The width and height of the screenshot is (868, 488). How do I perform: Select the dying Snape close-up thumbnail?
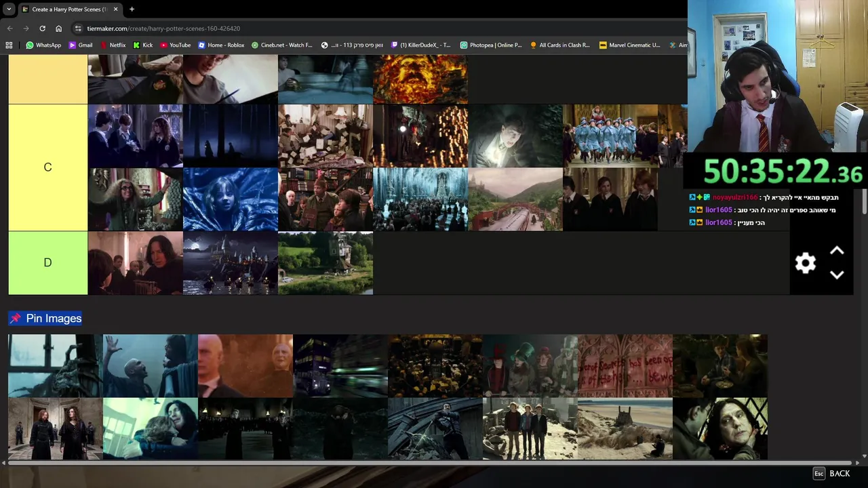(x=720, y=428)
